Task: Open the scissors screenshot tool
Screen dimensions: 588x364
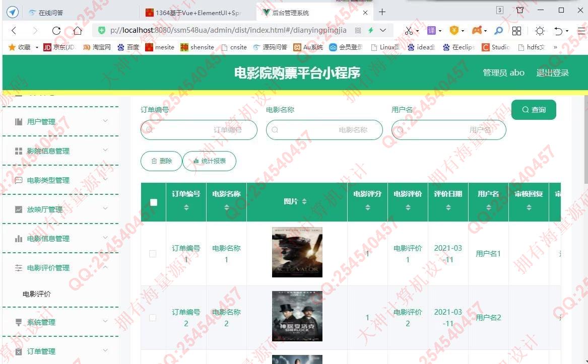Action: pos(409,31)
